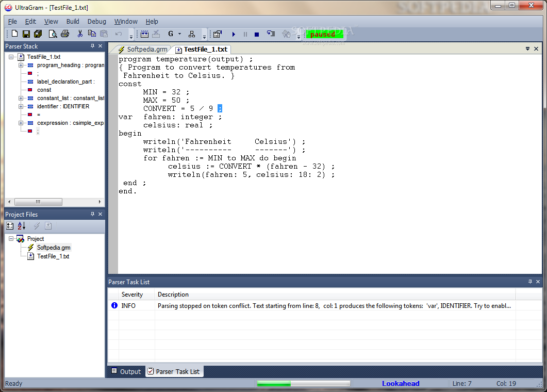Click the green paused status indicator
Viewport: 547px width, 392px height.
[324, 34]
